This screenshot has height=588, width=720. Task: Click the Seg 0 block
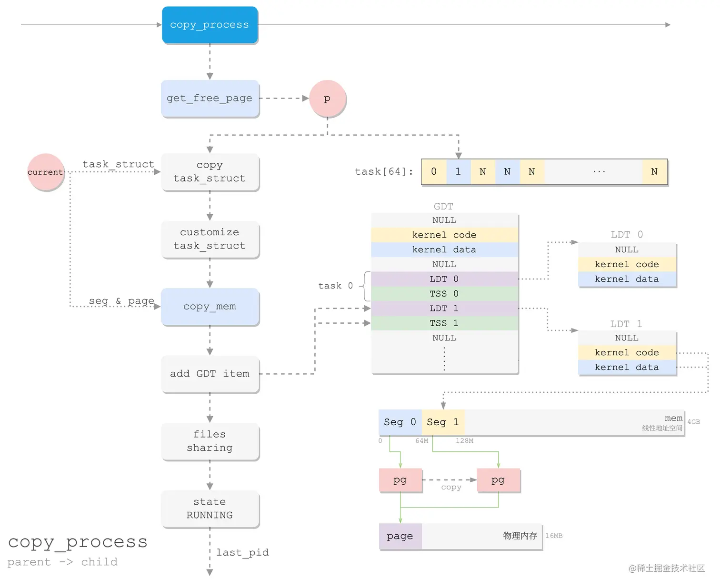(x=400, y=422)
